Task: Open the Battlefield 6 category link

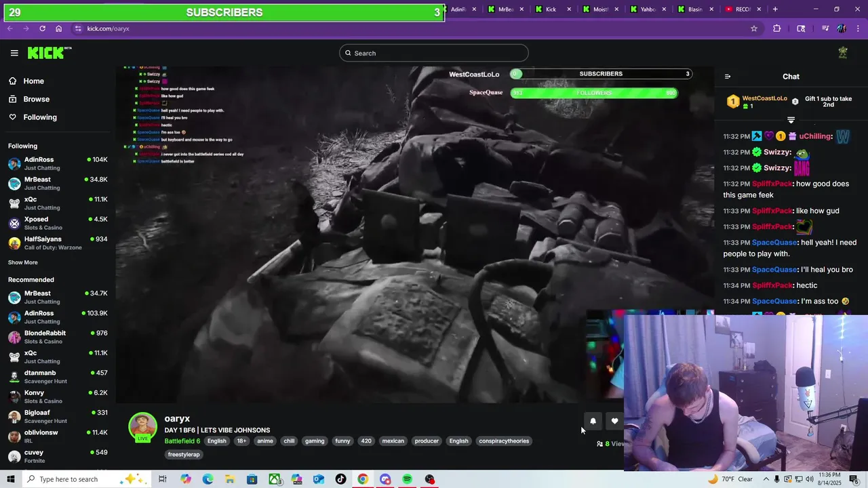Action: pos(182,441)
